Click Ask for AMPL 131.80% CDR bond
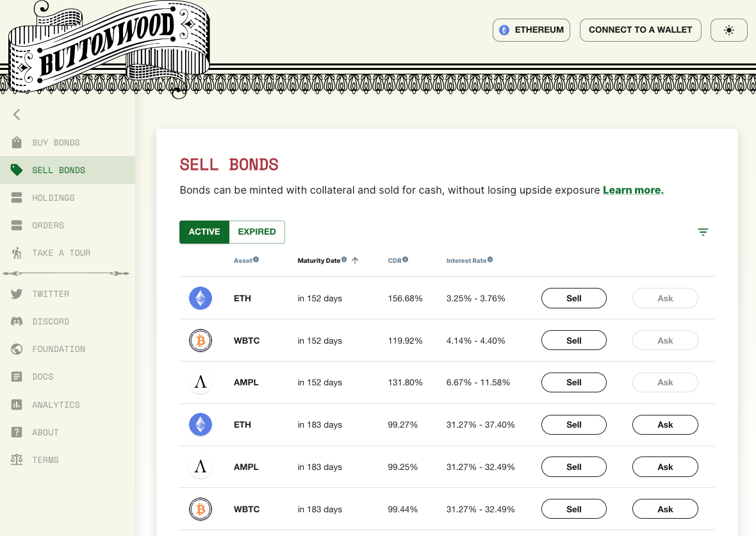The image size is (756, 536). [x=666, y=382]
